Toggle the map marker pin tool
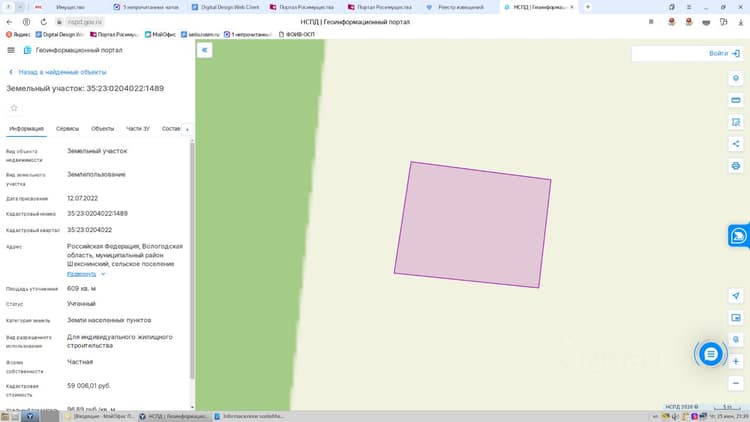The width and height of the screenshot is (750, 422). (x=736, y=78)
